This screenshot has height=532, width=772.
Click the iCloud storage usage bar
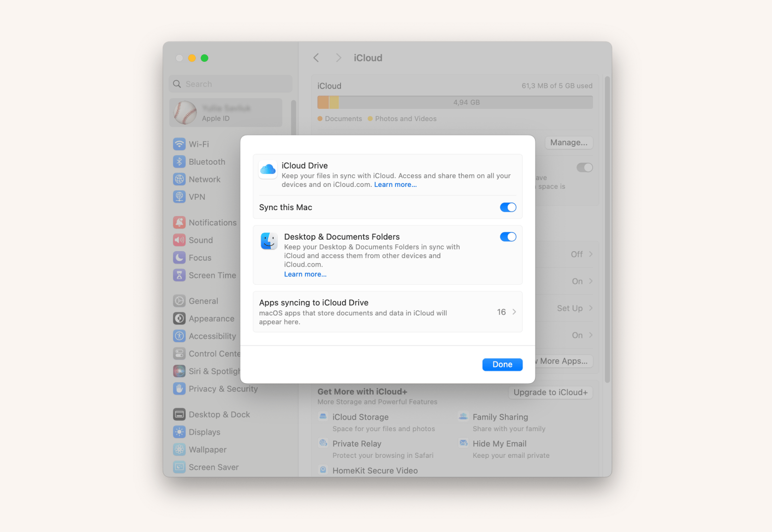pos(455,102)
